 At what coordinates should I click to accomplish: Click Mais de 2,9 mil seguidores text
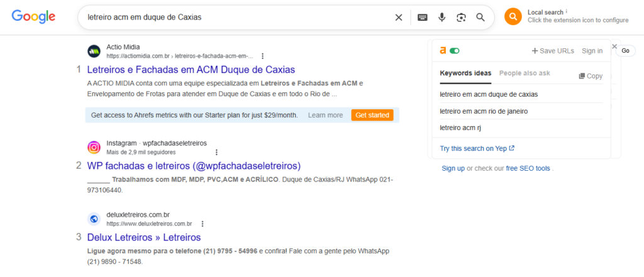point(141,152)
